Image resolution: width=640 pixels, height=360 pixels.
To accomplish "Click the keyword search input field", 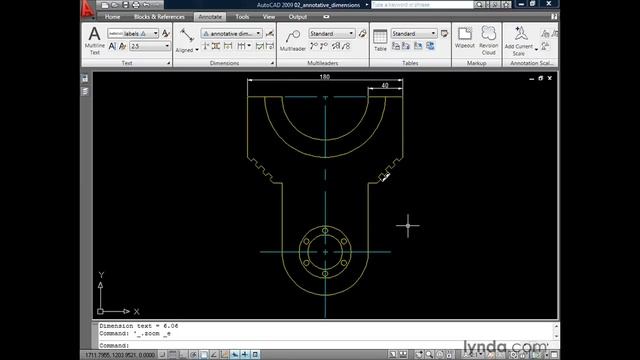I will [x=422, y=4].
